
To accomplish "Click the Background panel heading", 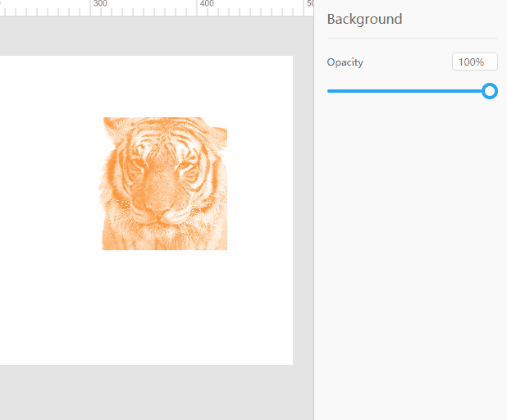I will pyautogui.click(x=364, y=19).
